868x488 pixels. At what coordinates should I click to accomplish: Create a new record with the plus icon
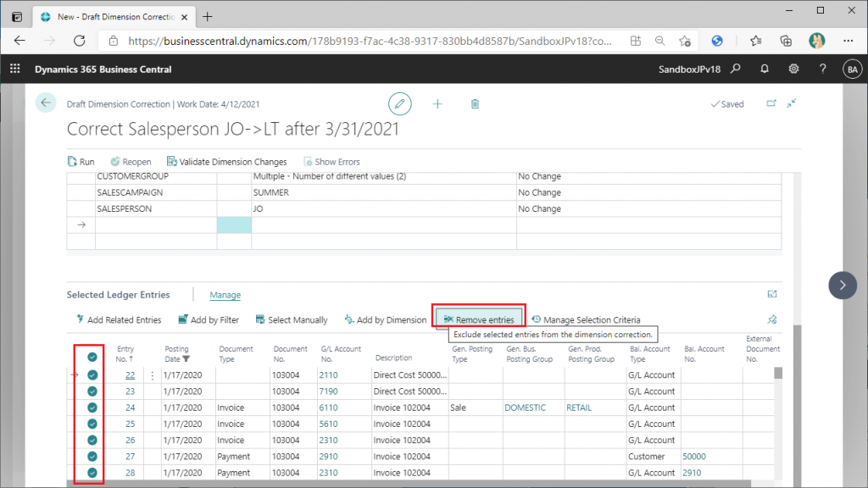click(437, 103)
